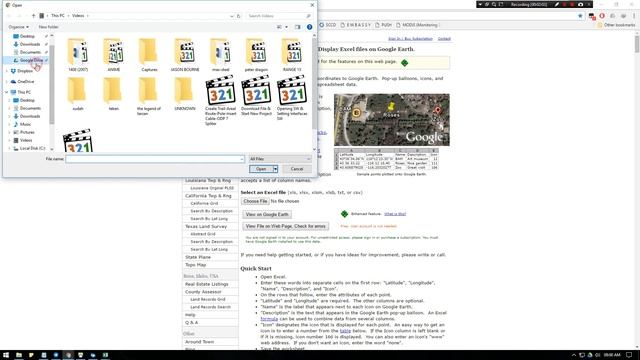640x360 pixels.
Task: Open the taken folder
Action: point(113,94)
